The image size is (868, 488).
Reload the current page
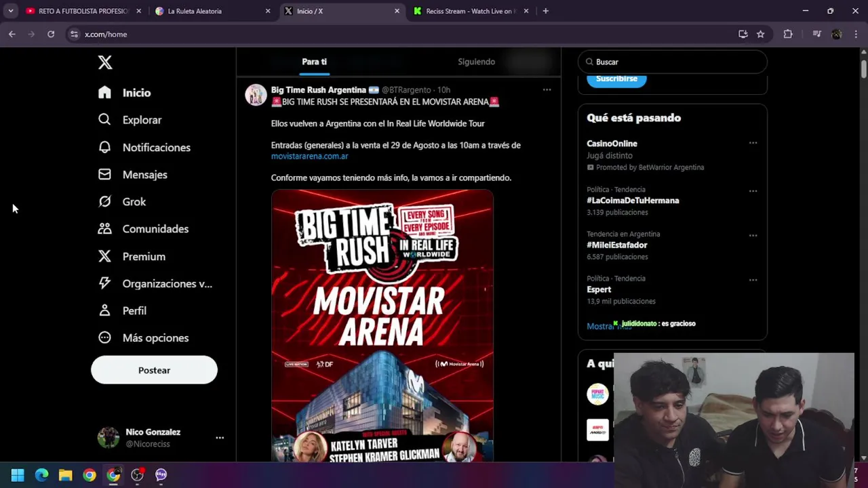pos(51,34)
